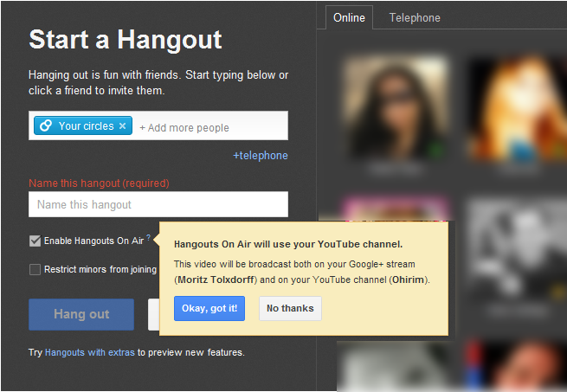The image size is (567, 392).
Task: Click Hangouts On Air will use your YouTube channel heading
Action: [288, 244]
